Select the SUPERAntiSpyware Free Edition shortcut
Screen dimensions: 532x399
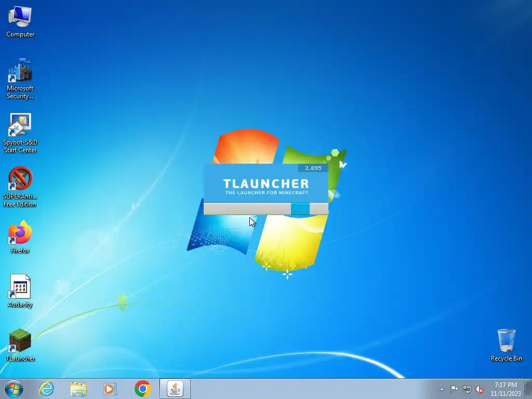coord(20,187)
